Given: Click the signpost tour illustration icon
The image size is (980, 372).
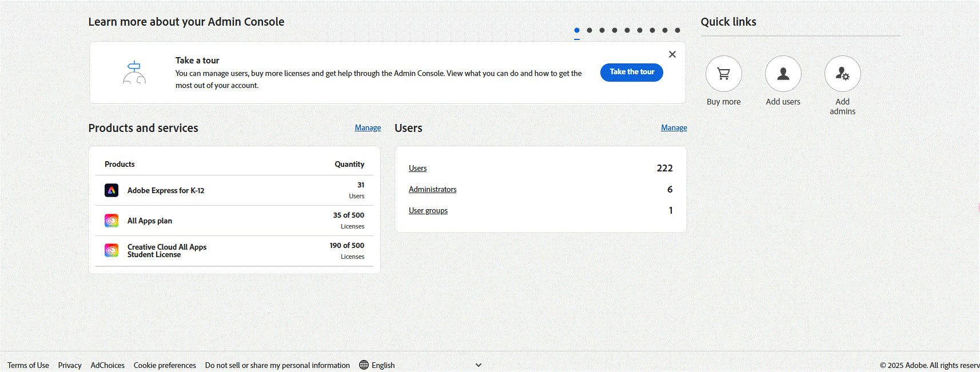Looking at the screenshot, I should coord(134,73).
